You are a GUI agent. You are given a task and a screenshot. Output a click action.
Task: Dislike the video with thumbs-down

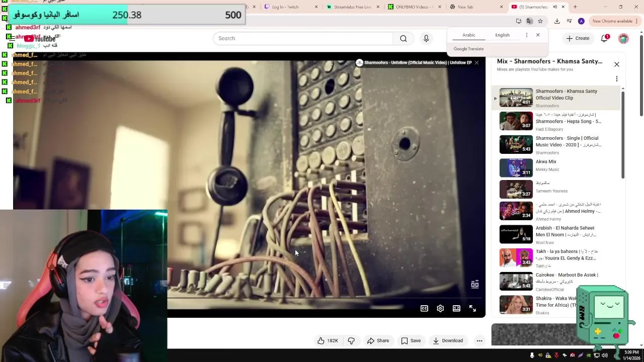point(351,340)
